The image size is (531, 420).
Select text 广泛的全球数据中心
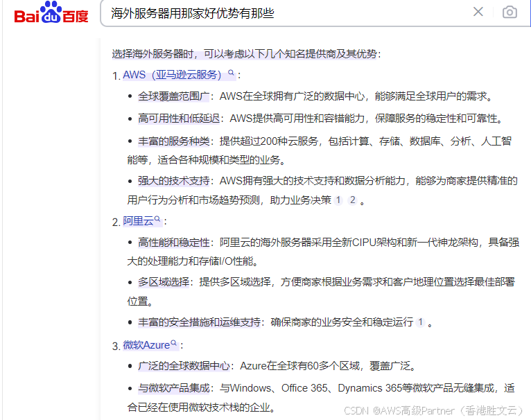pyautogui.click(x=184, y=366)
